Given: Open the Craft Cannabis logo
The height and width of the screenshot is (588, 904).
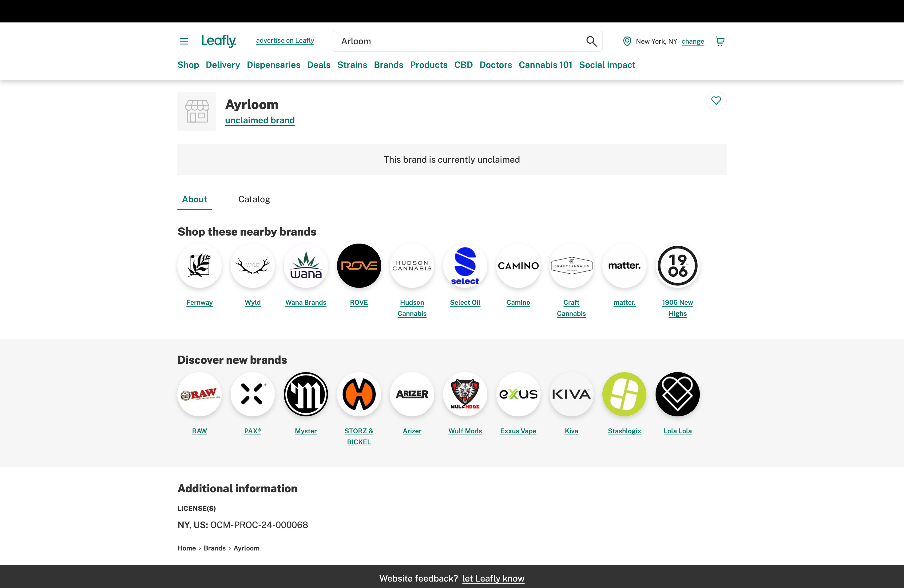Looking at the screenshot, I should coord(572,265).
